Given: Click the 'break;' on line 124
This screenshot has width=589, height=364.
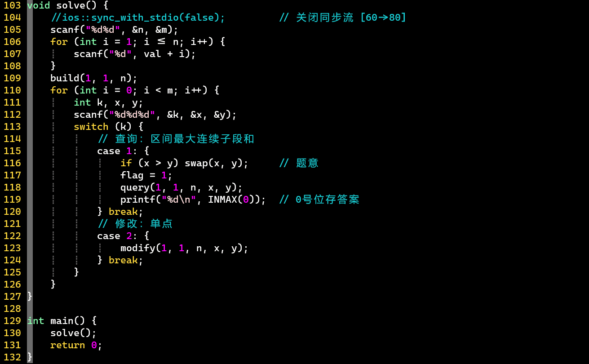Looking at the screenshot, I should (x=126, y=260).
